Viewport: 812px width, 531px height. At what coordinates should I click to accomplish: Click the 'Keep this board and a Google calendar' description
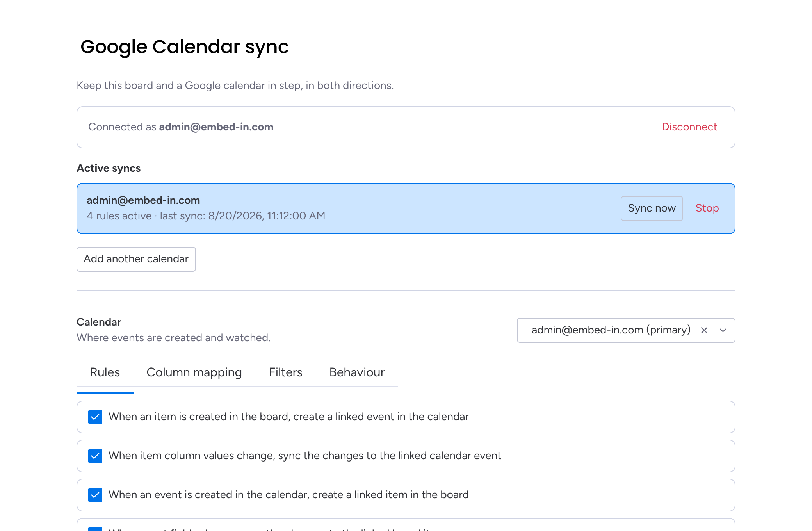(235, 86)
